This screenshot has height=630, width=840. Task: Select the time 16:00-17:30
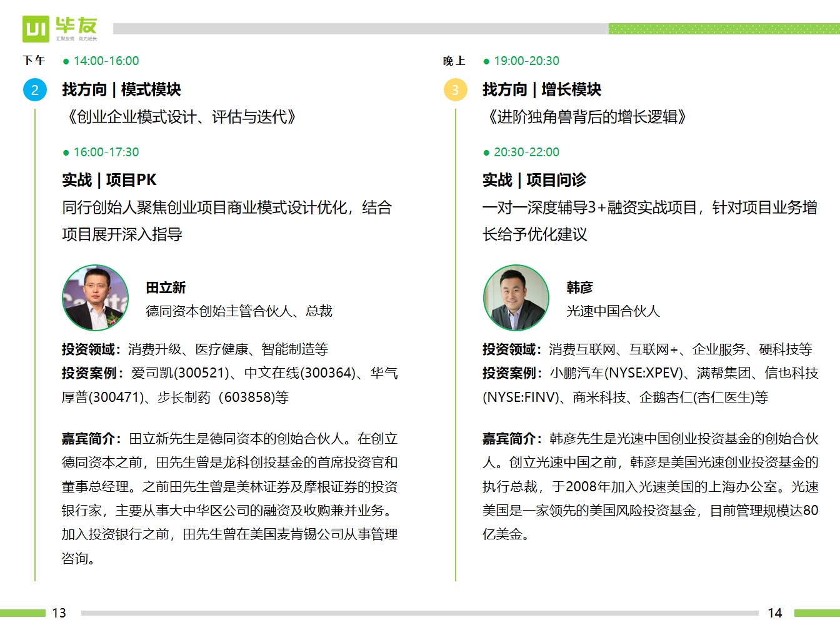tap(106, 152)
